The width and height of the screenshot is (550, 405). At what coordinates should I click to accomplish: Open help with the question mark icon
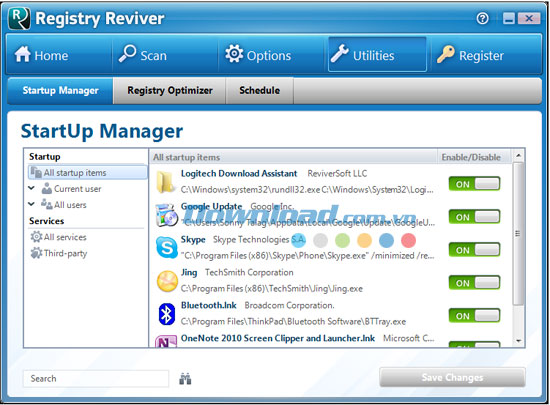click(483, 18)
